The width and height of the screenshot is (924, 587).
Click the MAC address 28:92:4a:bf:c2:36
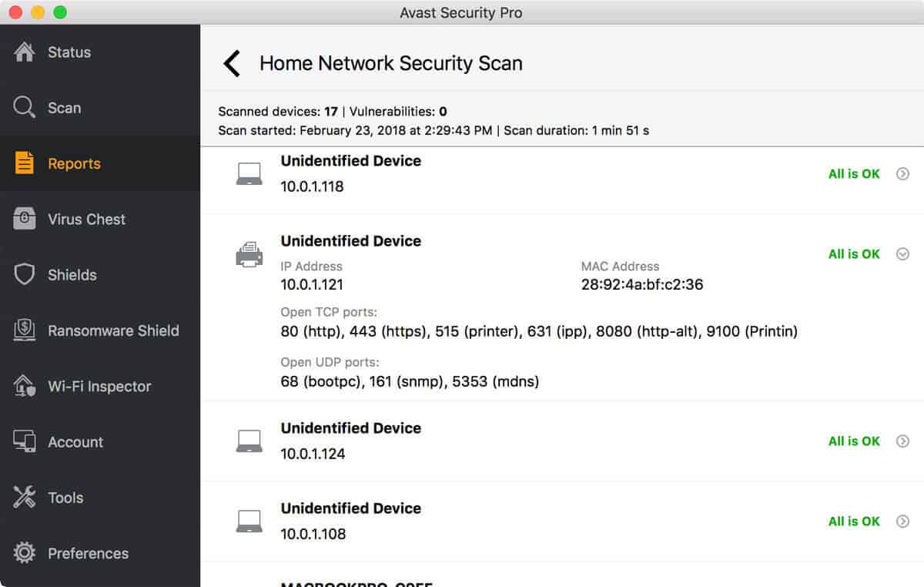[642, 285]
